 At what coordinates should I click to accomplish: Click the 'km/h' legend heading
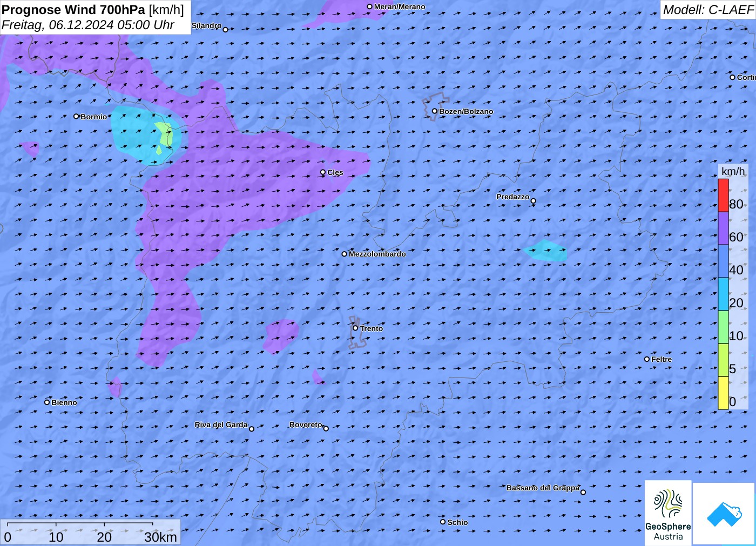[x=733, y=171]
